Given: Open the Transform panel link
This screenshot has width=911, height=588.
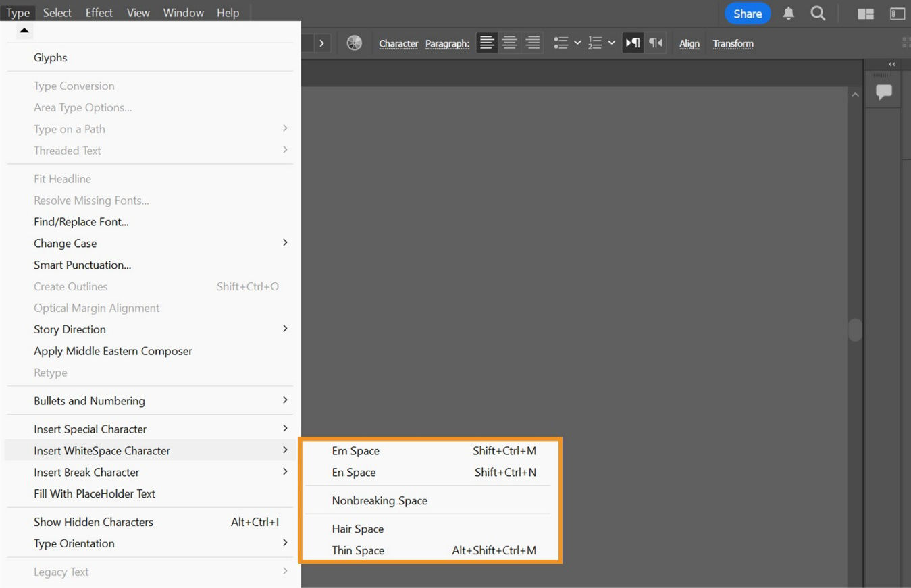Looking at the screenshot, I should (733, 43).
